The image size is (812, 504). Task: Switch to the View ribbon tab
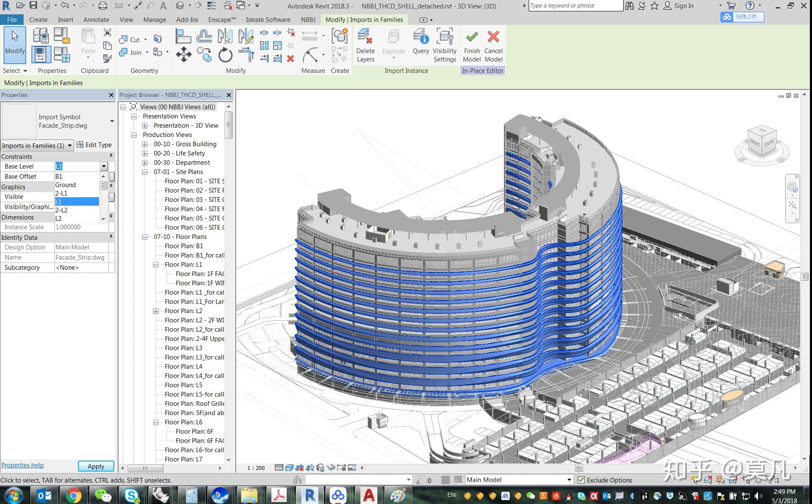click(x=126, y=20)
